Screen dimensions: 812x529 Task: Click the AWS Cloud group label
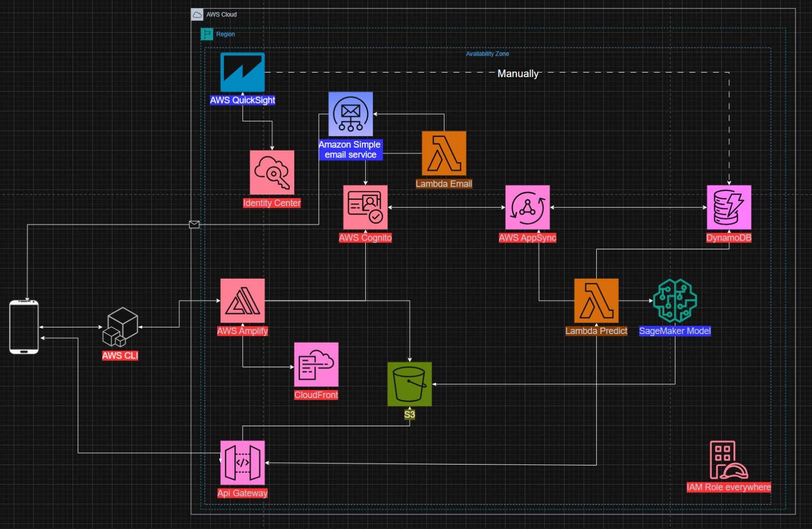[221, 15]
